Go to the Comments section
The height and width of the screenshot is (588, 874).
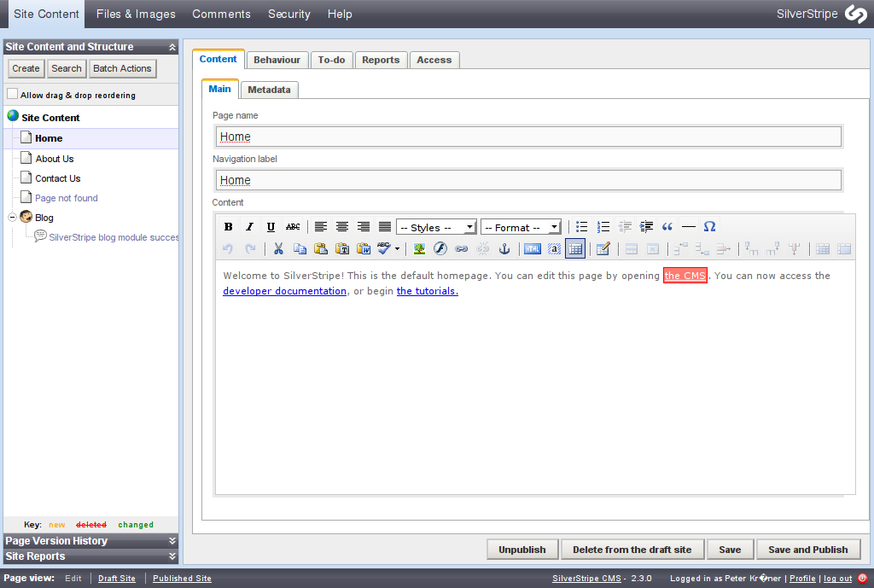coord(221,14)
